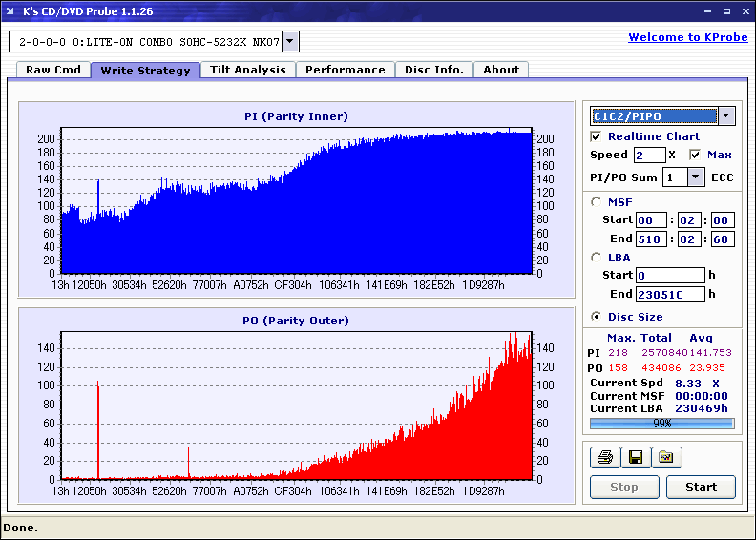
Task: Click the PI total value 2570840
Action: click(x=664, y=353)
